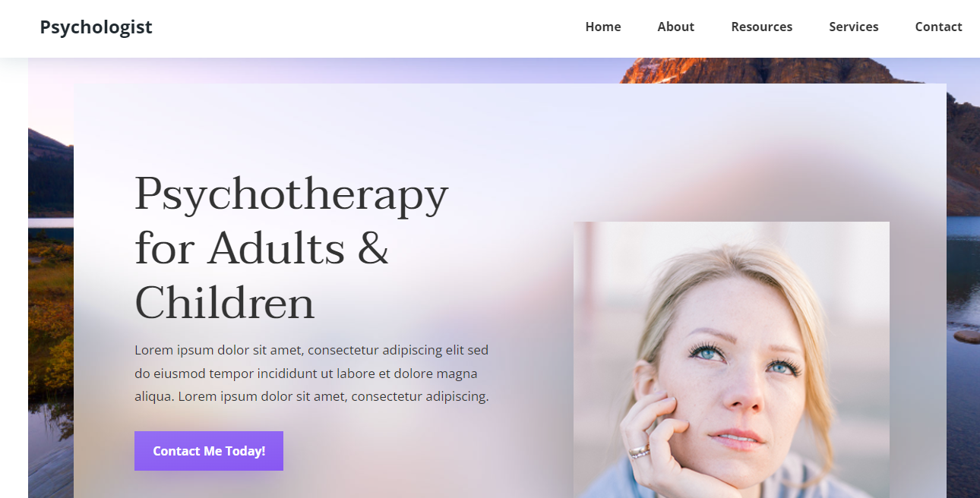980x498 pixels.
Task: Open the Services navigation link
Action: [x=854, y=27]
